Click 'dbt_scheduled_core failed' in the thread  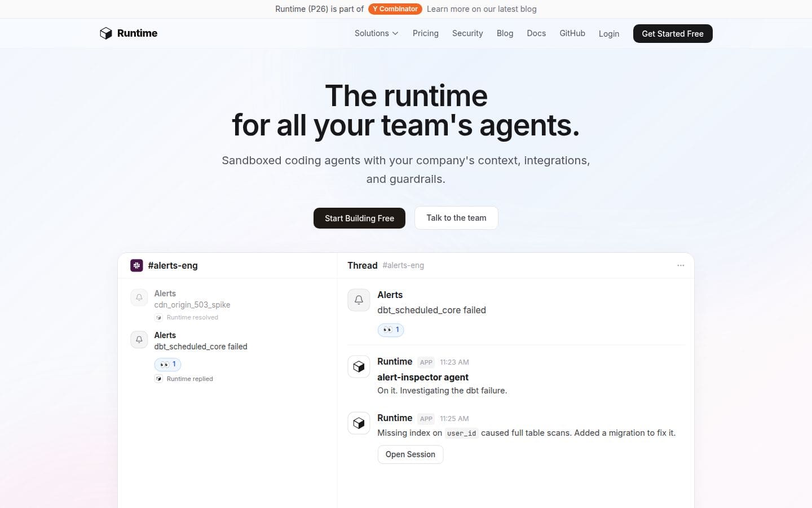tap(431, 310)
